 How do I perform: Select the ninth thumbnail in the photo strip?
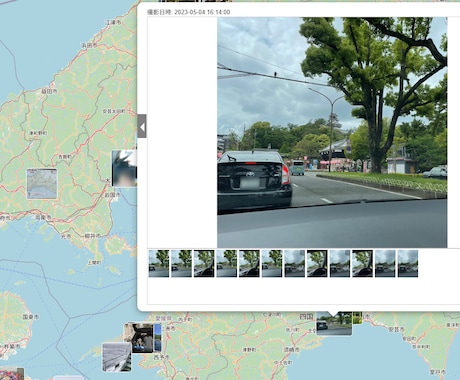(x=340, y=263)
